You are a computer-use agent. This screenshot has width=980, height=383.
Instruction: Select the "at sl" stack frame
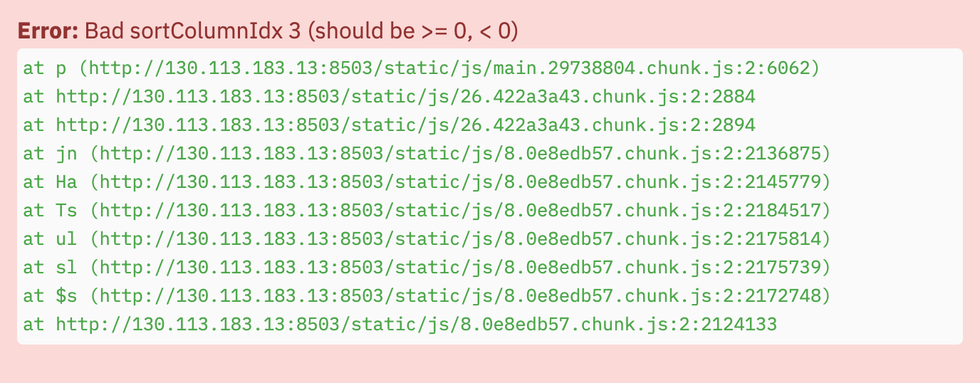point(427,268)
